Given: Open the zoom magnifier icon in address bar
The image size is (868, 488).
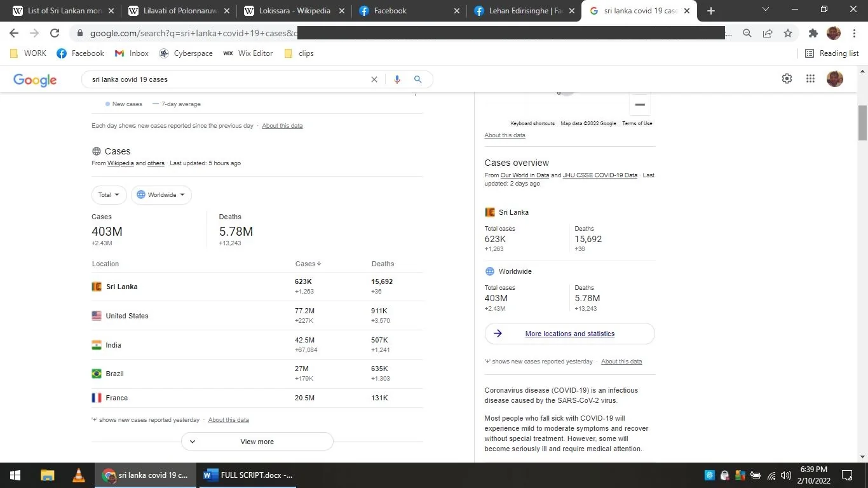Looking at the screenshot, I should click(747, 33).
